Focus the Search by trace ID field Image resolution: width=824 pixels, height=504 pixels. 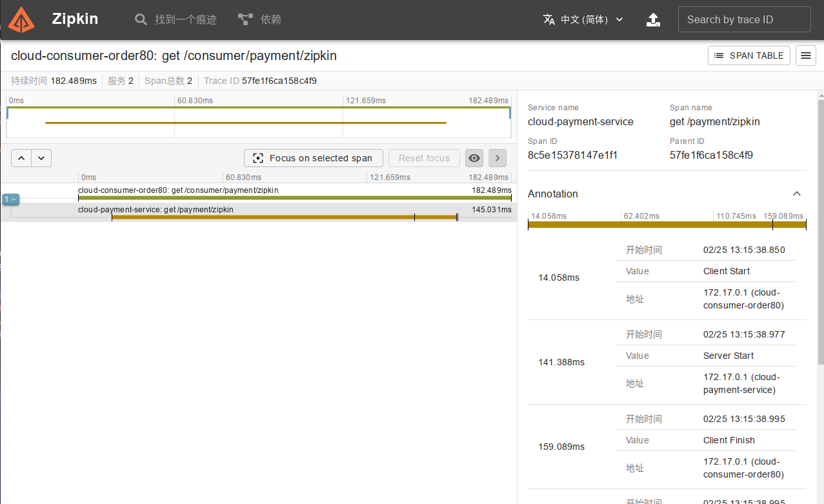[x=744, y=19]
